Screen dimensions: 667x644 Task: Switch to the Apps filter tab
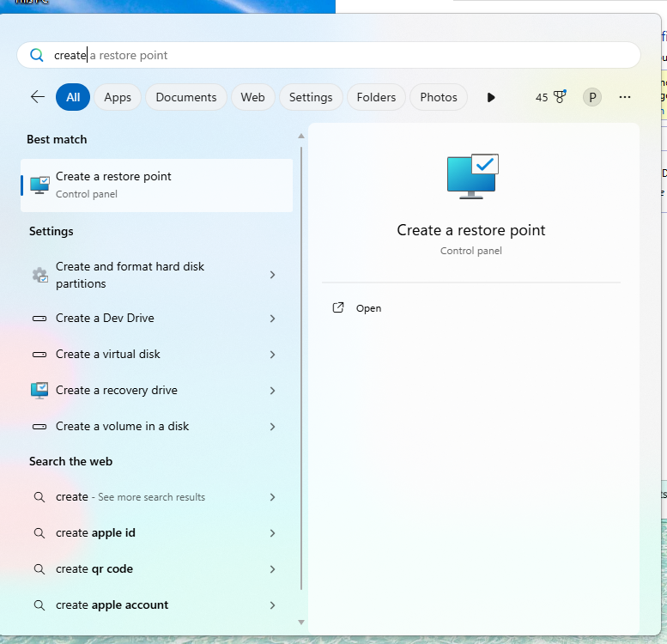tap(118, 97)
